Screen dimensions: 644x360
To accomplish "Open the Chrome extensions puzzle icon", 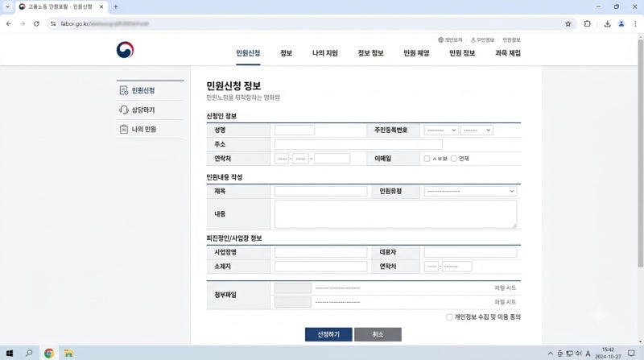I will (x=588, y=24).
